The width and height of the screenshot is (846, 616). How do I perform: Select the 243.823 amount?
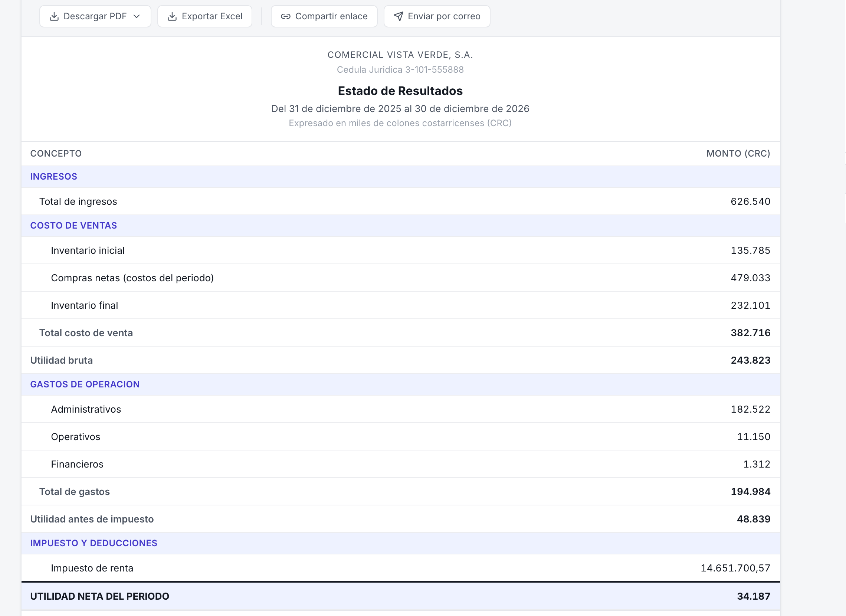(751, 360)
